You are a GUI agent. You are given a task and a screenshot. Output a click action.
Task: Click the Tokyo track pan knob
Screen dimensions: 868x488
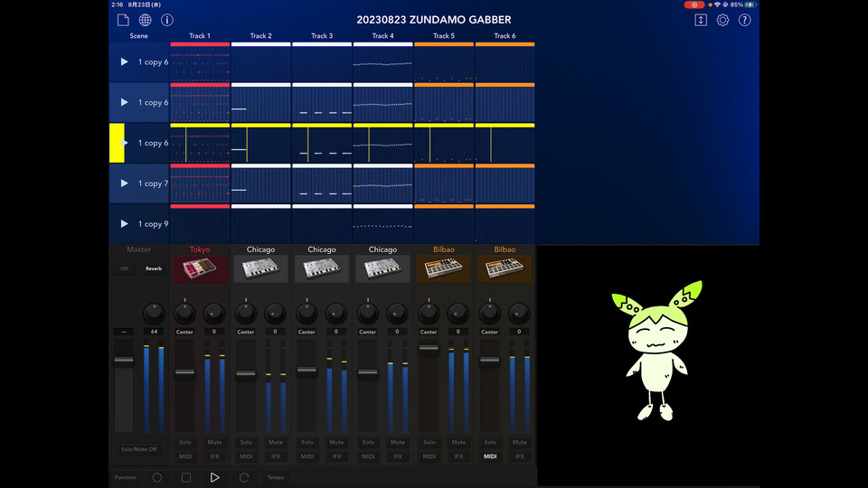[x=184, y=314]
